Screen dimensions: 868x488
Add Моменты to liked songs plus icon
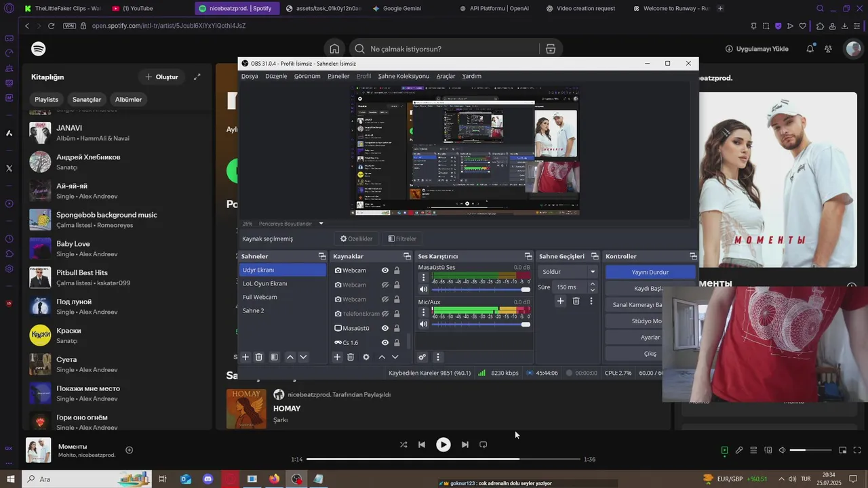click(129, 450)
